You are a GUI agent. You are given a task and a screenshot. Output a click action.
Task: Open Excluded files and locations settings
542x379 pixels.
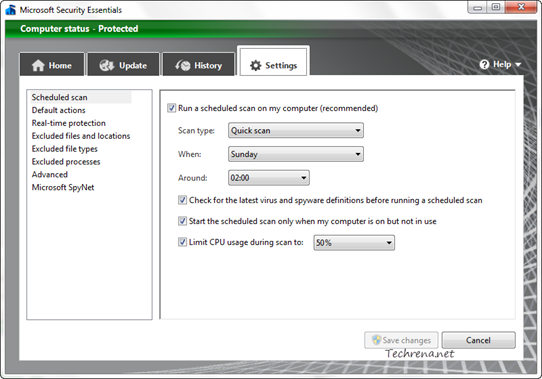point(81,136)
